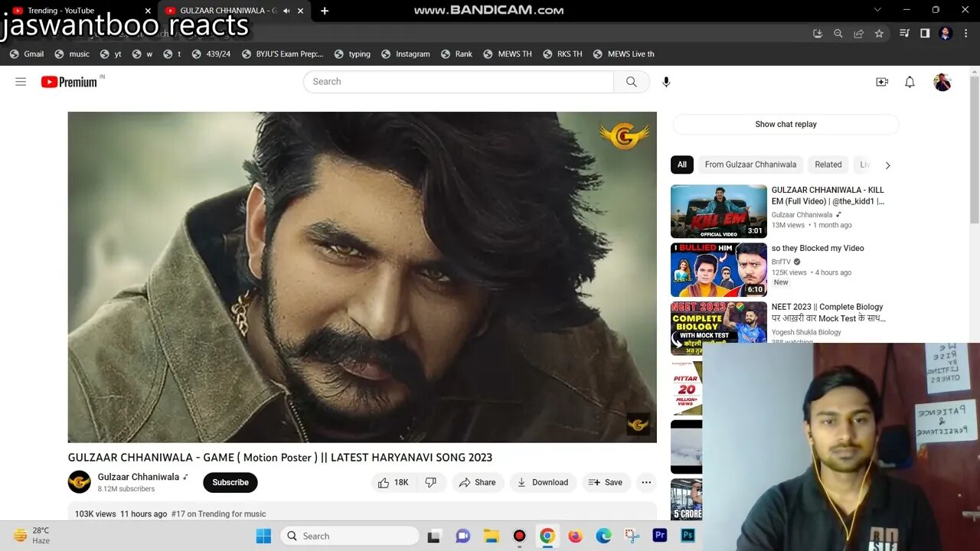Image resolution: width=980 pixels, height=551 pixels.
Task: Save the video to a playlist
Action: [606, 482]
